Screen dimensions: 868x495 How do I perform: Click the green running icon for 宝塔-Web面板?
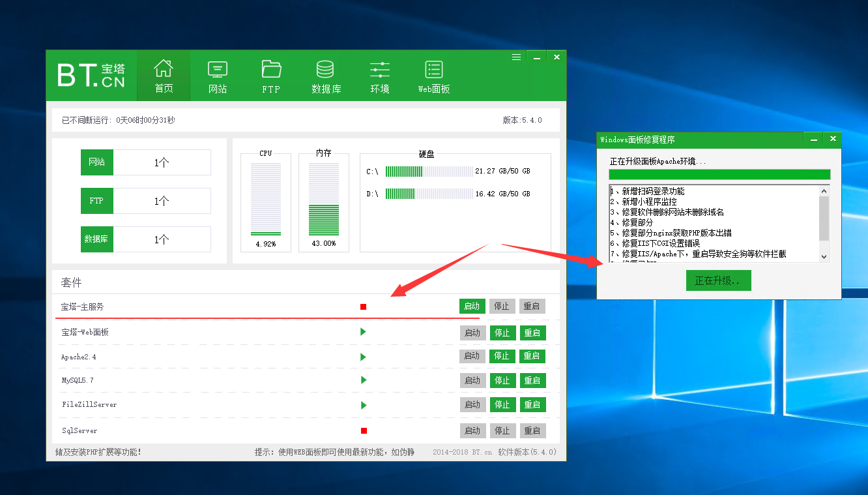click(363, 332)
